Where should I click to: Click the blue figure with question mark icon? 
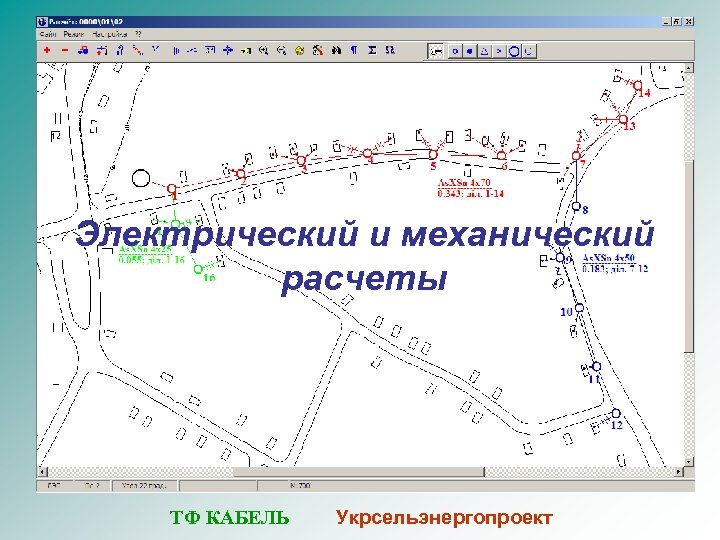pyautogui.click(x=120, y=50)
